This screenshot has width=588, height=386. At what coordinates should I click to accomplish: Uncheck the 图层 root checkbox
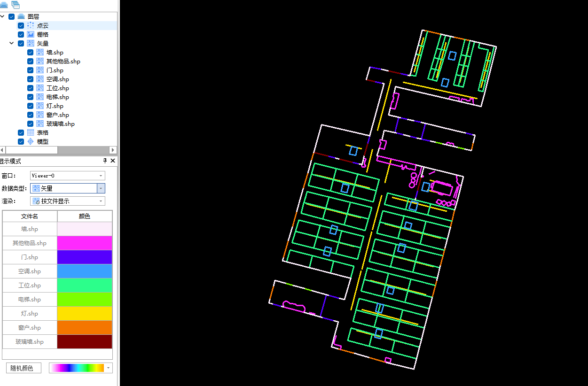click(12, 16)
